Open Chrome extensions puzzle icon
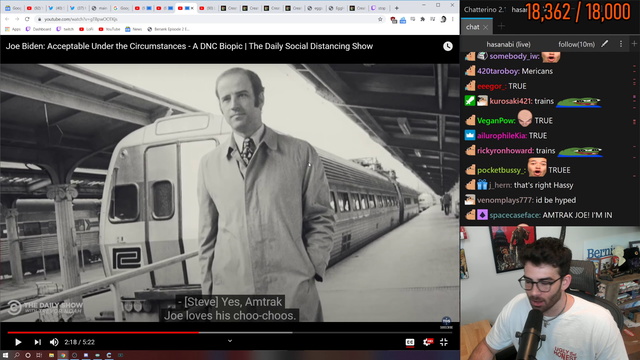640x360 pixels. [422, 19]
